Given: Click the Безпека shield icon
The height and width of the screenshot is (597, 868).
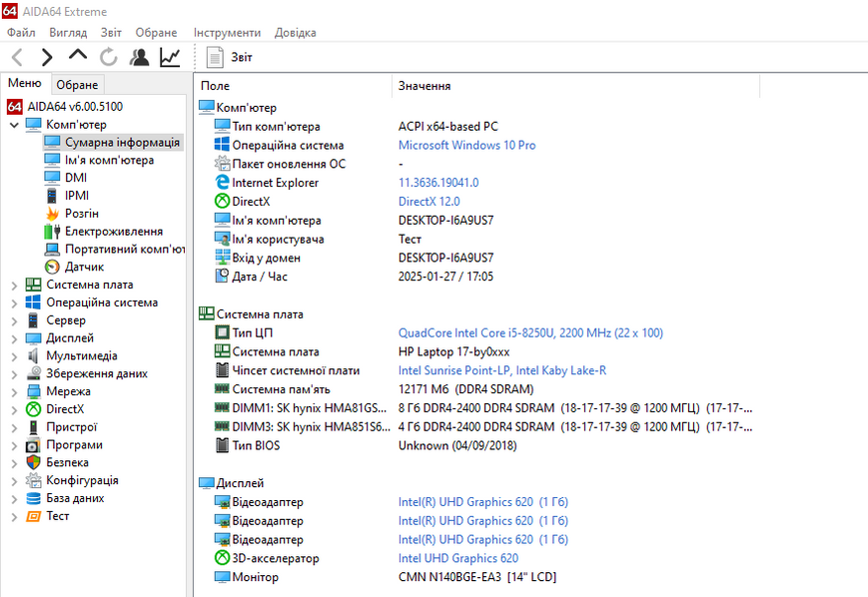Looking at the screenshot, I should click(x=33, y=462).
